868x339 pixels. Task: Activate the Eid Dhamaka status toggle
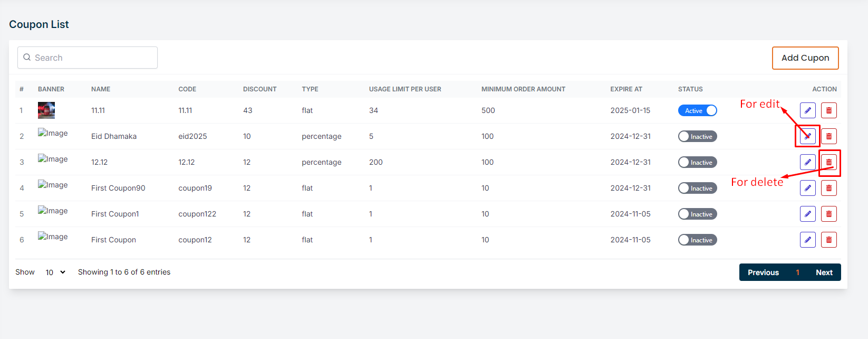point(697,136)
